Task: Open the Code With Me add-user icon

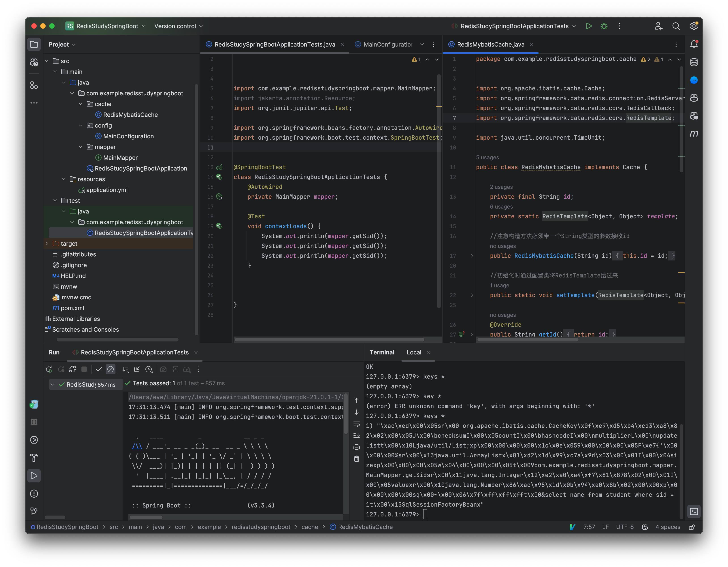Action: coord(658,26)
